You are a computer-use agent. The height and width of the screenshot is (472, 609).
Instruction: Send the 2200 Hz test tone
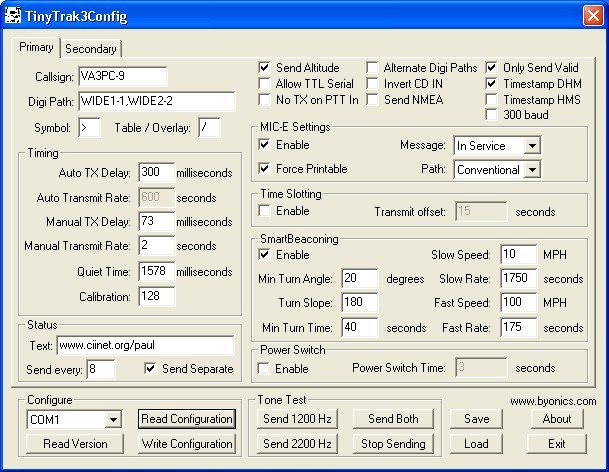(x=297, y=444)
